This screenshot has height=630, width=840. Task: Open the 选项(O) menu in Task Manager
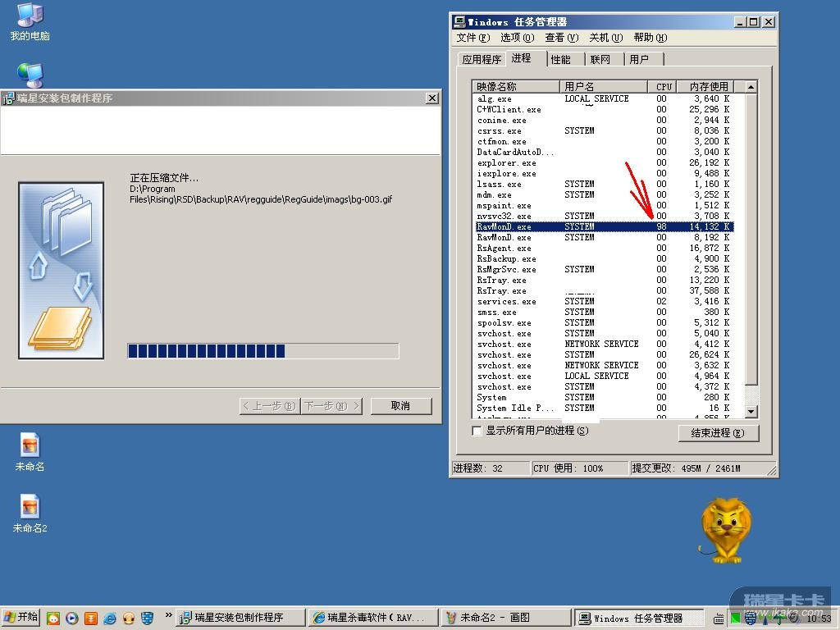[x=517, y=38]
